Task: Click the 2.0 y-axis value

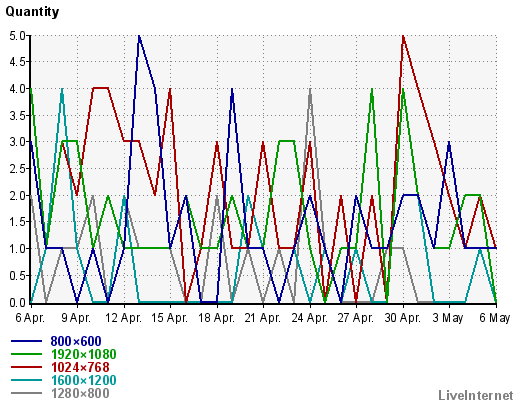Action: tap(18, 195)
